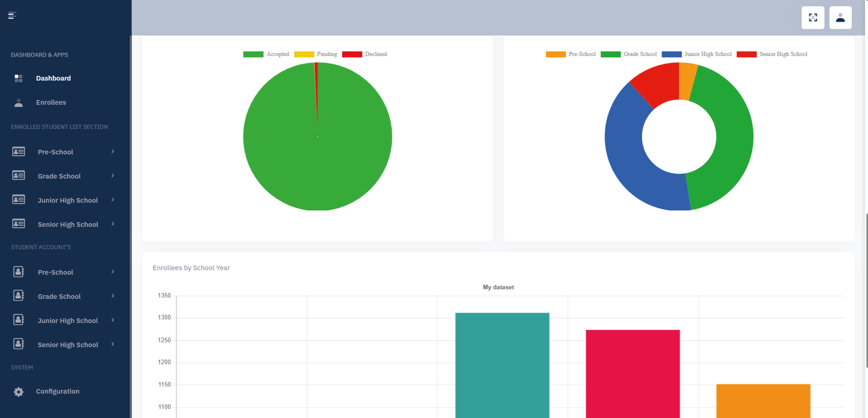This screenshot has width=868, height=418.
Task: Click the fullscreen toggle icon
Action: click(x=812, y=18)
